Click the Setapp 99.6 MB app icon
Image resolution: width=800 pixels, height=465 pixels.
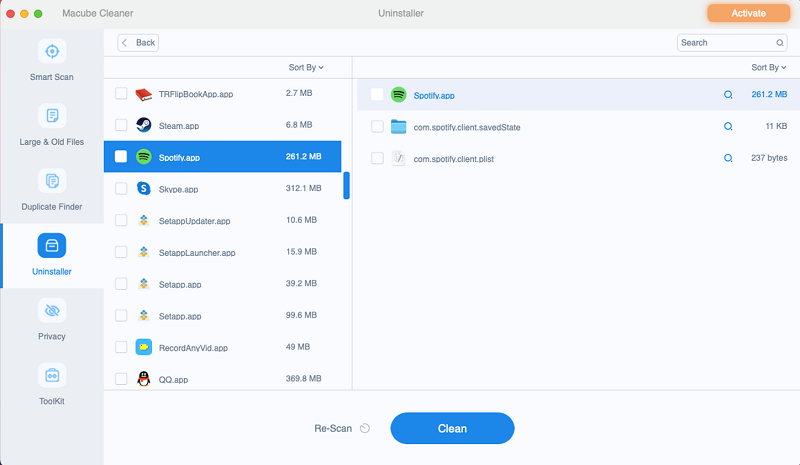[144, 315]
